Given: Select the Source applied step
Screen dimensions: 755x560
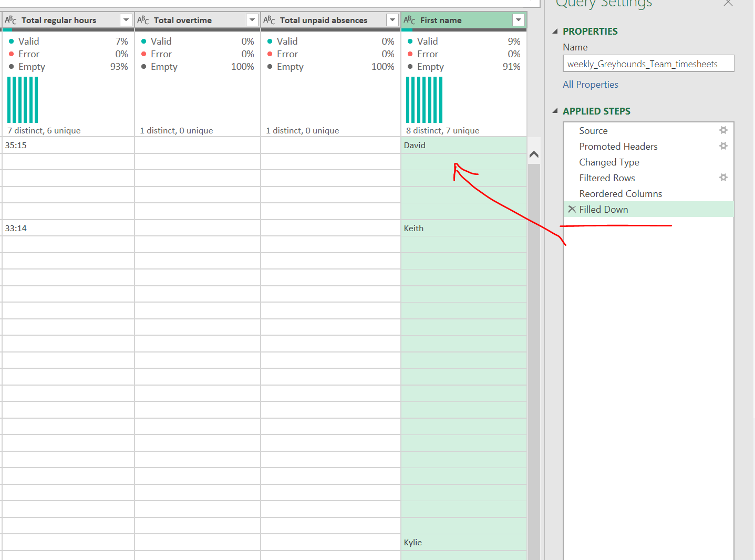Looking at the screenshot, I should pyautogui.click(x=648, y=131).
